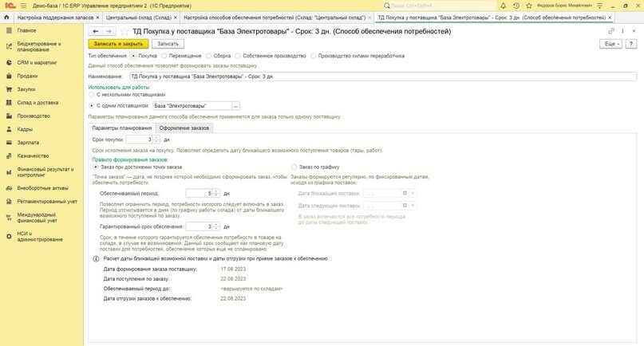Open Бюджетирование и планирование section
The width and height of the screenshot is (644, 346).
(x=39, y=46)
